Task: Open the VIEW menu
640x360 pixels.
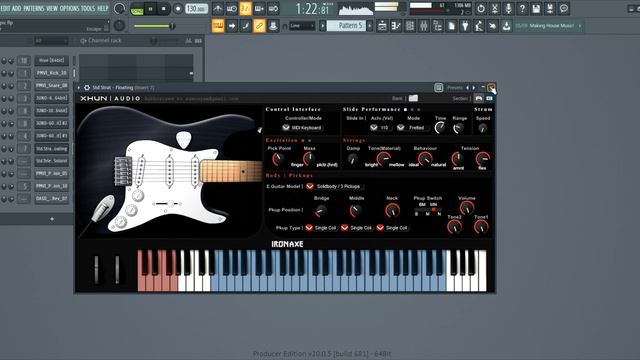Action: pos(52,8)
